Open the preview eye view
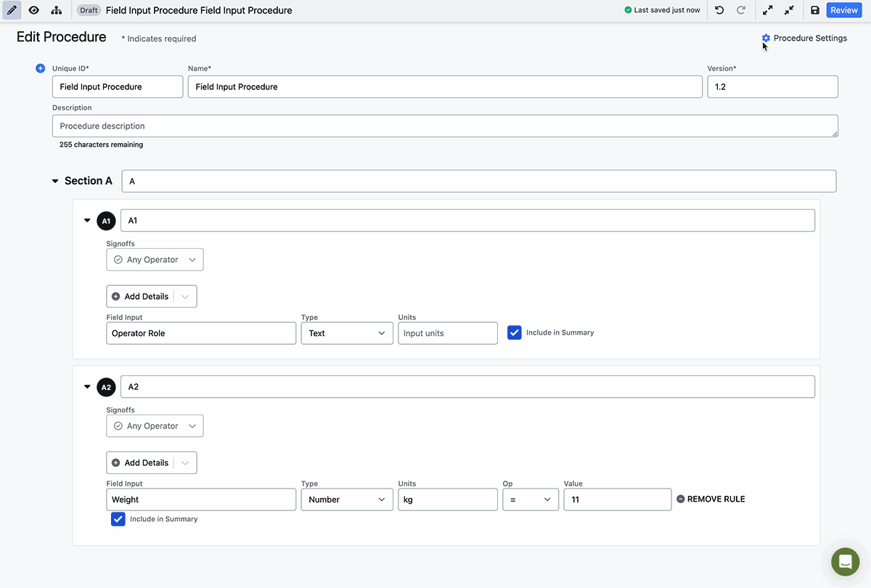The height and width of the screenshot is (588, 871). pos(33,10)
